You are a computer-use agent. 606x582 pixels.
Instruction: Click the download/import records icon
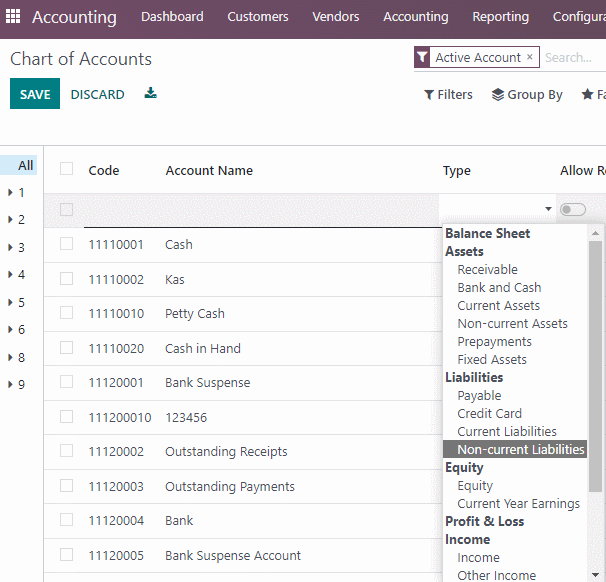(x=150, y=93)
